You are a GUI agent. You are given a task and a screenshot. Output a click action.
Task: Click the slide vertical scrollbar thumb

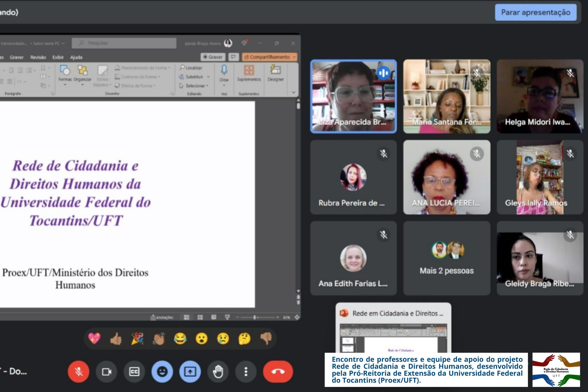pyautogui.click(x=298, y=106)
